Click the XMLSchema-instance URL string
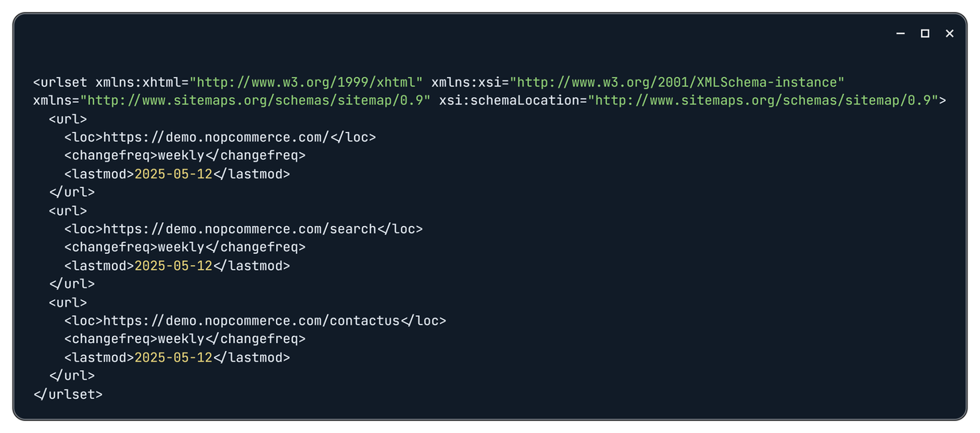Viewport: 980px width, 433px height. [x=677, y=82]
